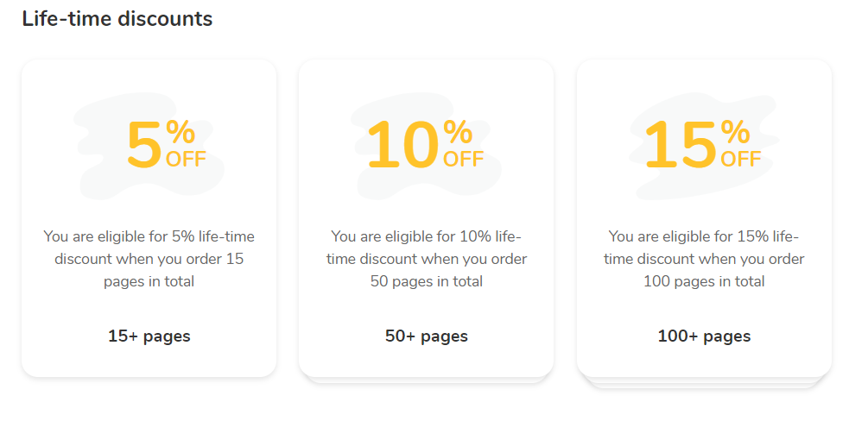Click the stacked edge beneath the 50+ pages card
This screenshot has height=421, width=868.
427,380
